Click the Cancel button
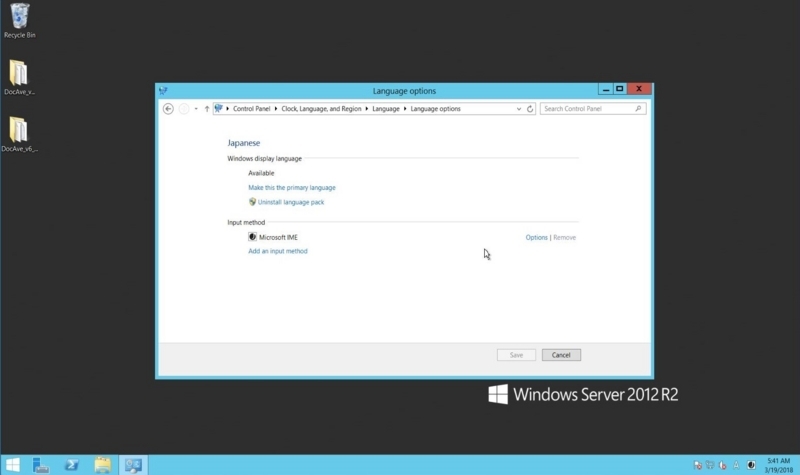Image resolution: width=800 pixels, height=475 pixels. (561, 355)
